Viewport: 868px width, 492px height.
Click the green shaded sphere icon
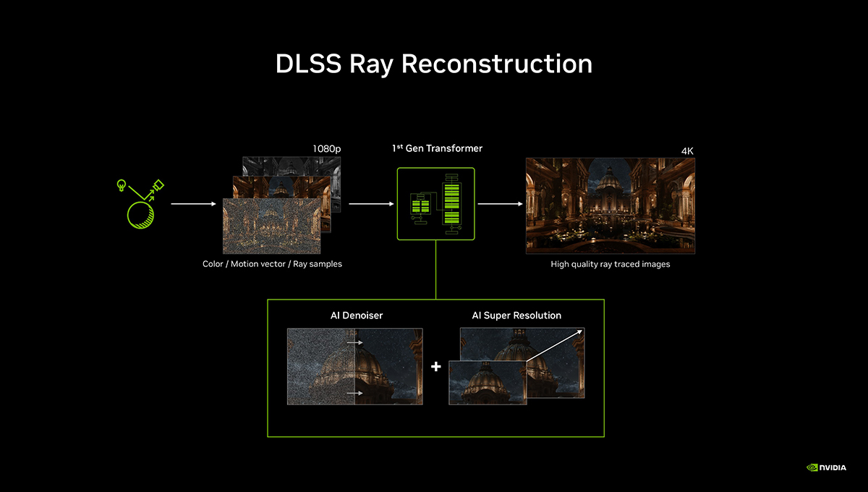click(140, 215)
